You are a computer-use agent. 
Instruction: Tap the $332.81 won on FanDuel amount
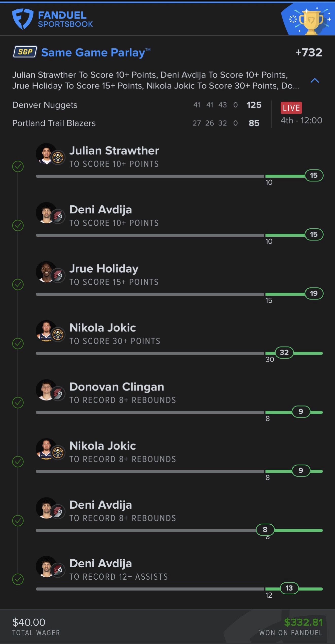coord(303,622)
